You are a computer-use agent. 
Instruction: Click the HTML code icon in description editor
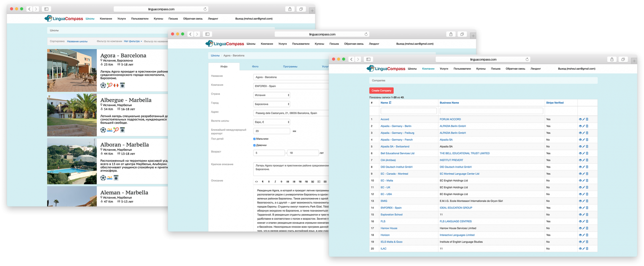pos(256,182)
